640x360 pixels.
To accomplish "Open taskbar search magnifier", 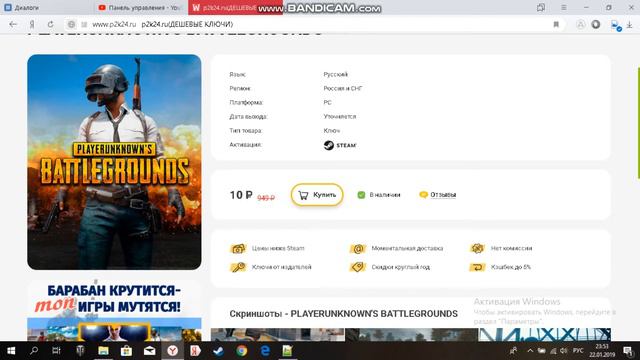I will [x=34, y=351].
